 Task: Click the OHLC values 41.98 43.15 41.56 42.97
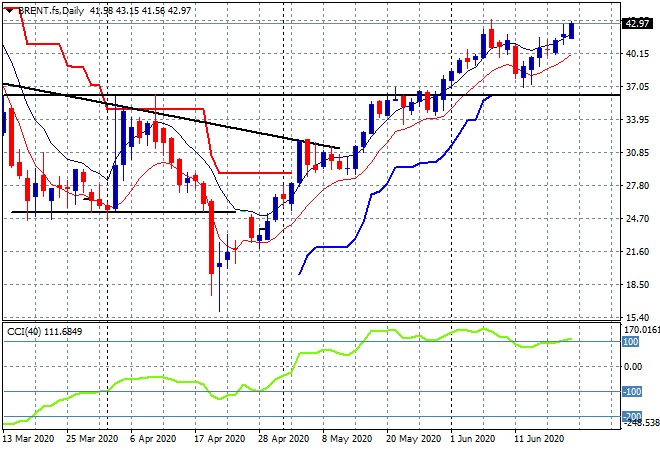[x=140, y=11]
